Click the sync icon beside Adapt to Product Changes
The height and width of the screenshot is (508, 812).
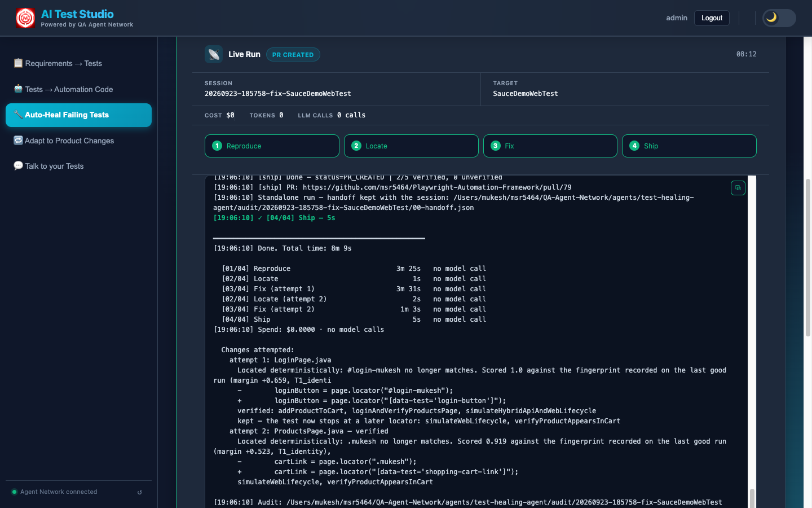click(x=18, y=141)
